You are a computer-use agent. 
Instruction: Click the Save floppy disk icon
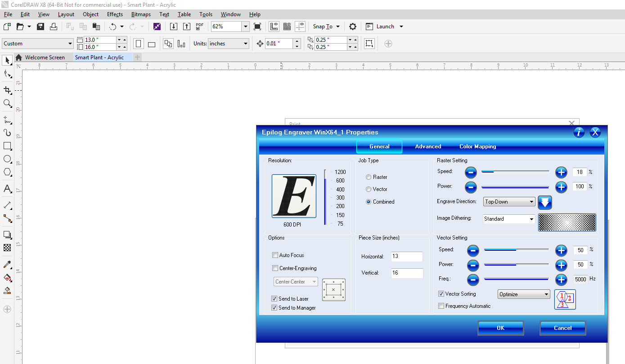coord(40,27)
